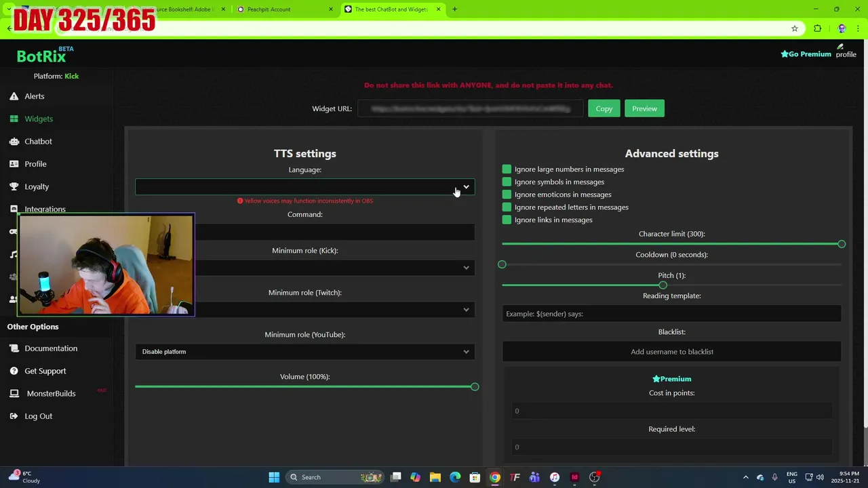The height and width of the screenshot is (488, 868).
Task: Click the Required level field
Action: (x=671, y=447)
